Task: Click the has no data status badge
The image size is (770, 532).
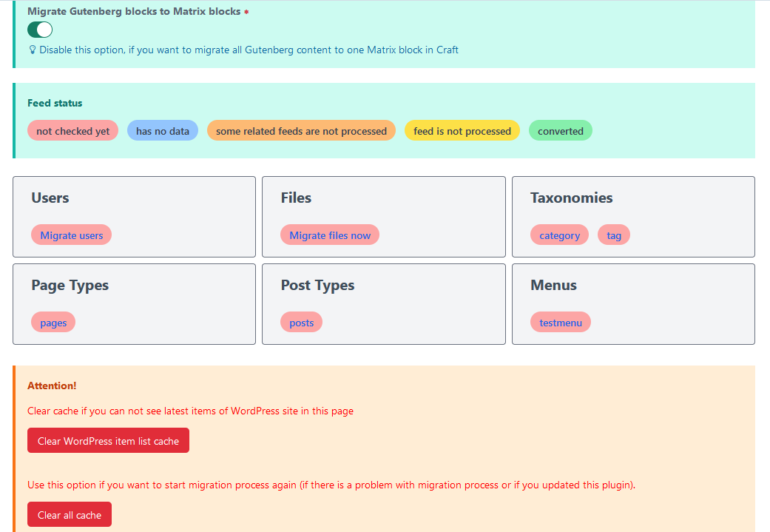Action: coord(162,130)
